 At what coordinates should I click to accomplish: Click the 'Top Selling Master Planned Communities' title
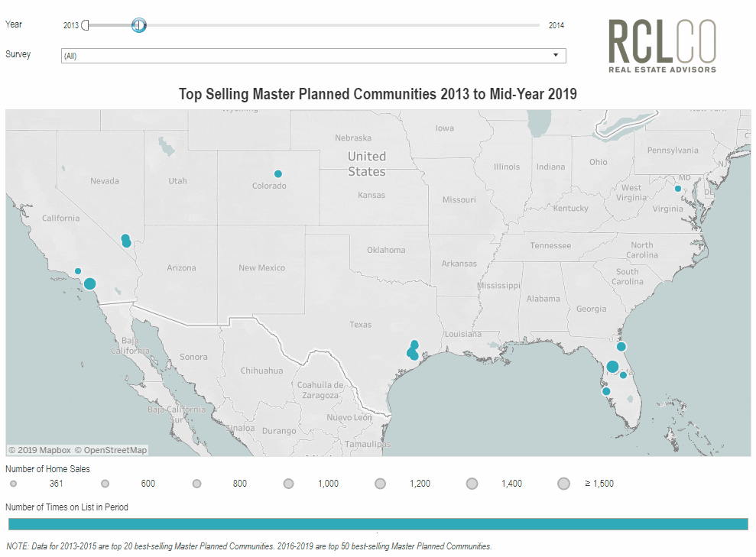(x=378, y=93)
